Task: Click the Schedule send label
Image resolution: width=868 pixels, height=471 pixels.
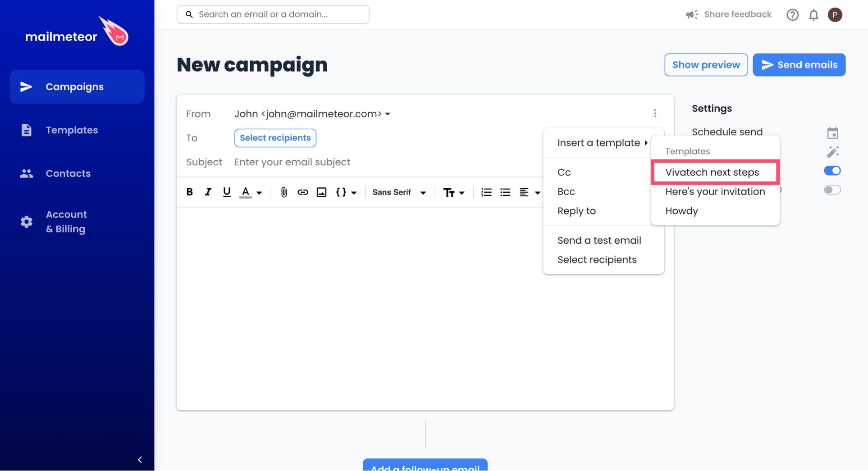Action: [x=727, y=132]
